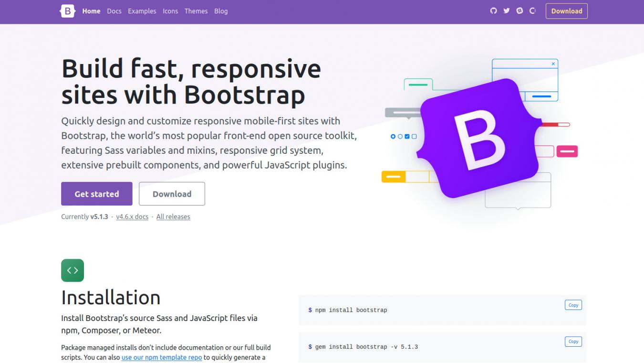Viewport: 644px width, 363px height.
Task: Click the outlined Download button in the hero
Action: 172,194
